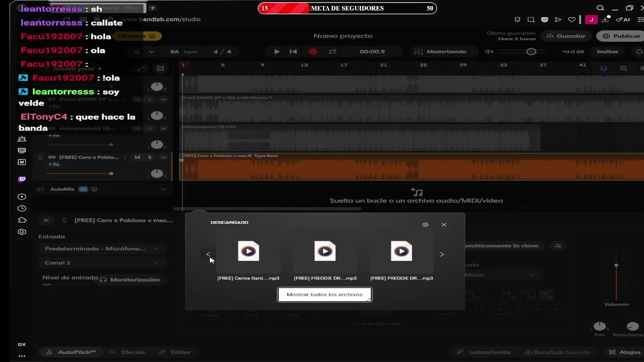
Task: Open the sidebar history clock icon
Action: [22, 209]
